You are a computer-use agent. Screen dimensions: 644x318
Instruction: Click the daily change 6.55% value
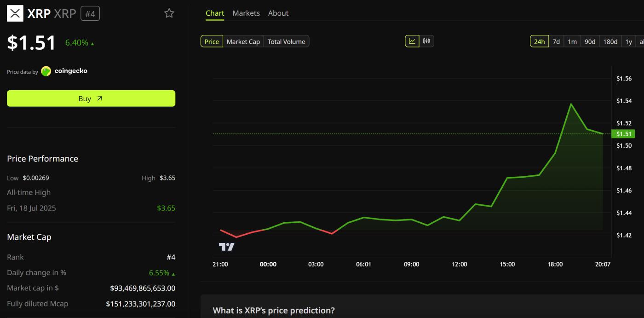tap(159, 273)
